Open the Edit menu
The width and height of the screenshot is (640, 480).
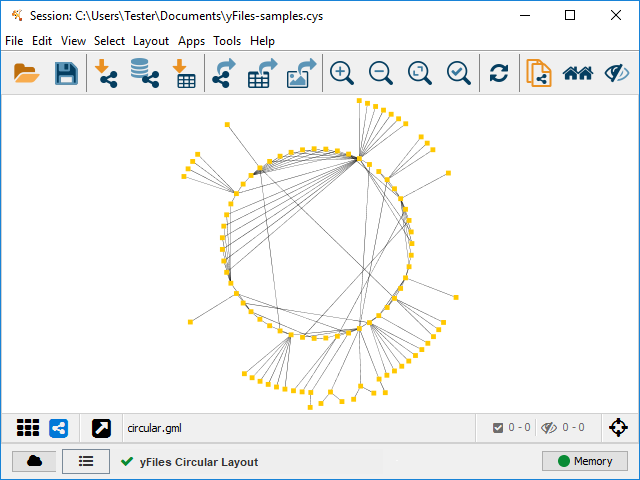coord(42,41)
